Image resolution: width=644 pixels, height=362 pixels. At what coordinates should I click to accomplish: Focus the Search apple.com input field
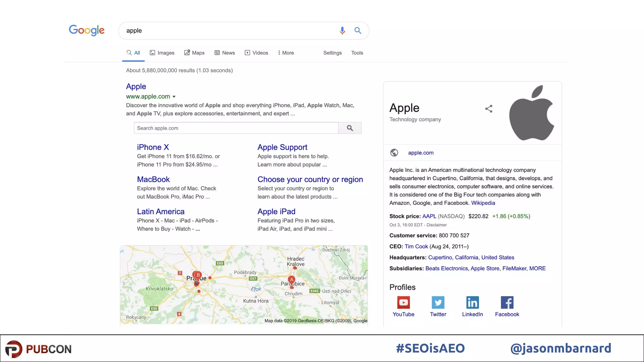point(236,128)
